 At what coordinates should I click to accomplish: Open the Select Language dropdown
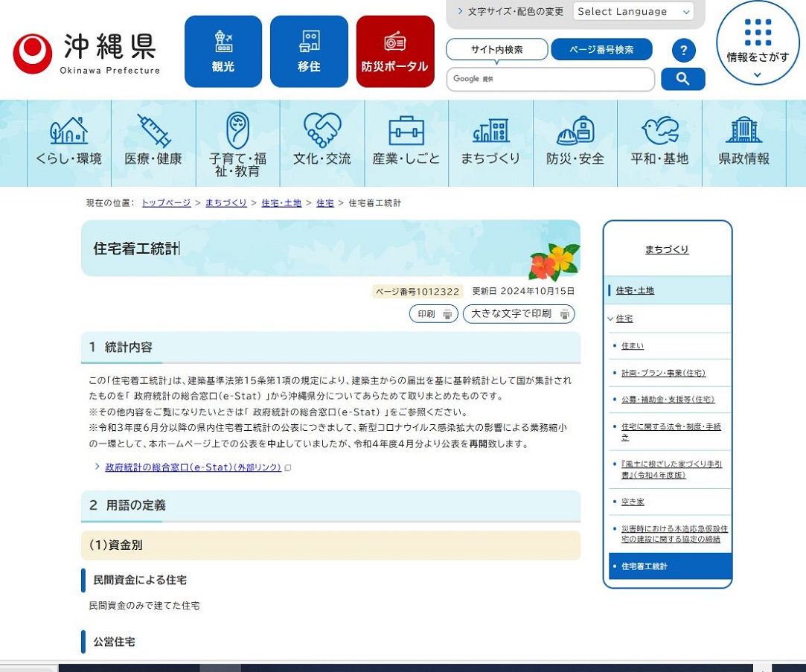click(x=633, y=12)
